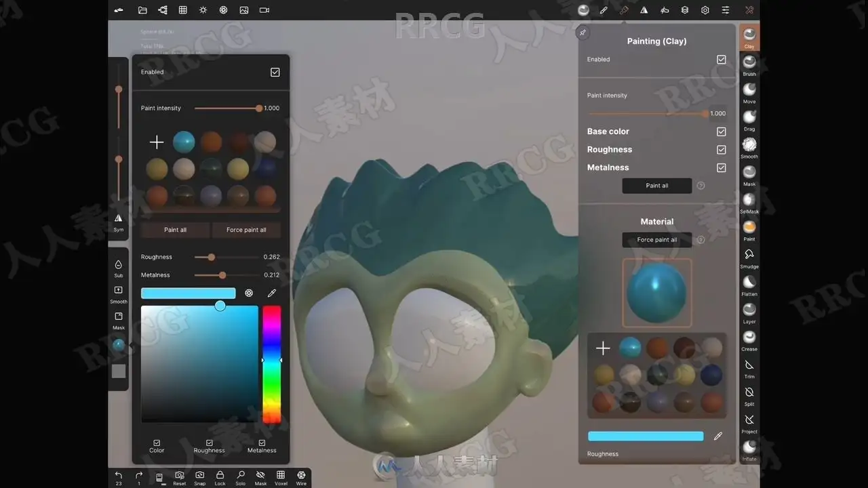
Task: Click Force paint all in left popup
Action: tap(246, 230)
